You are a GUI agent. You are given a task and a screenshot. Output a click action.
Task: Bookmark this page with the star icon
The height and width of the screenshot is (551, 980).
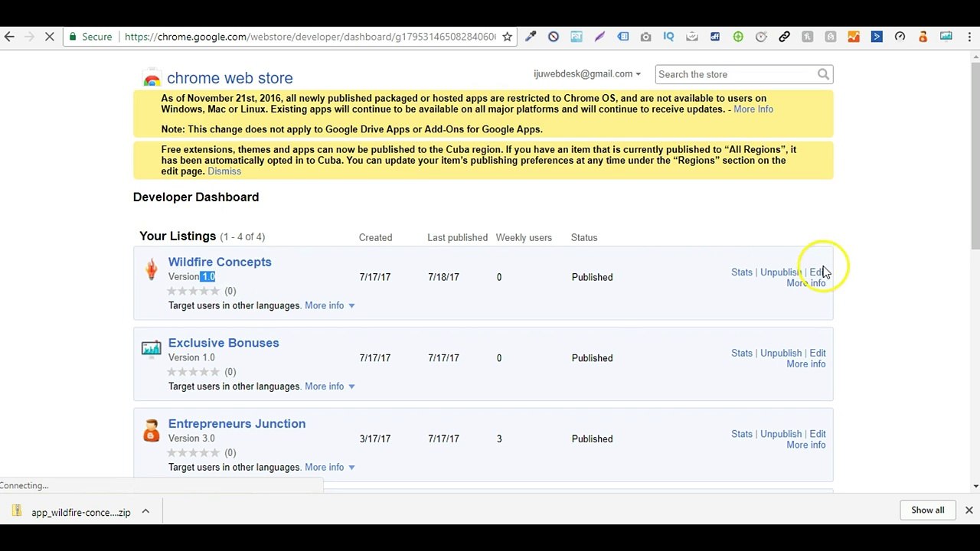point(507,37)
